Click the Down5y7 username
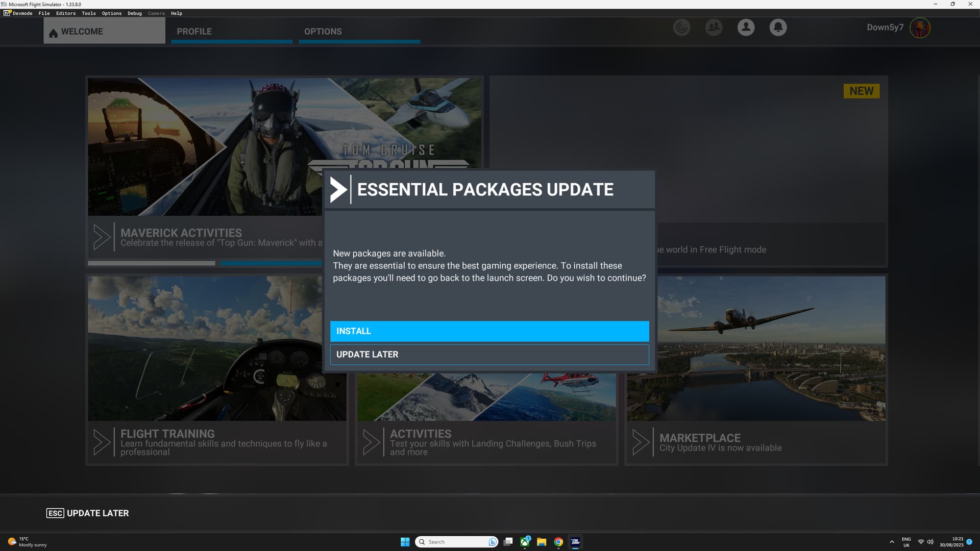Viewport: 980px width, 551px height. tap(885, 28)
